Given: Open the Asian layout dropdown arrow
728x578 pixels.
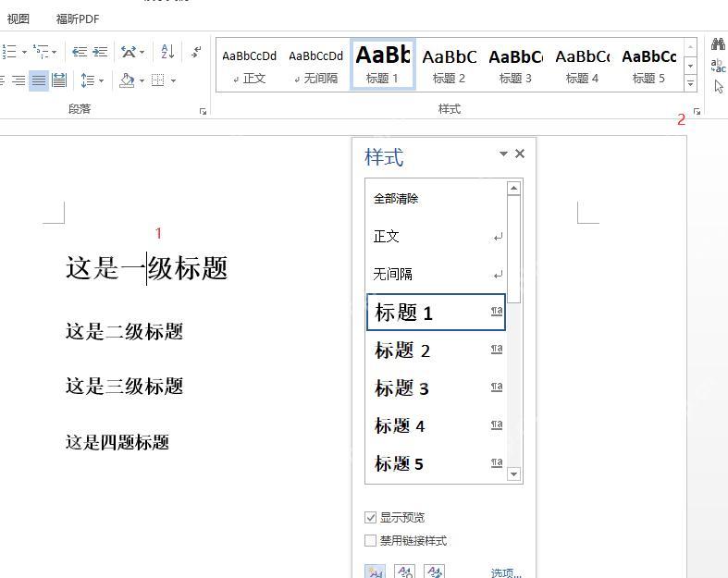Looking at the screenshot, I should point(142,52).
